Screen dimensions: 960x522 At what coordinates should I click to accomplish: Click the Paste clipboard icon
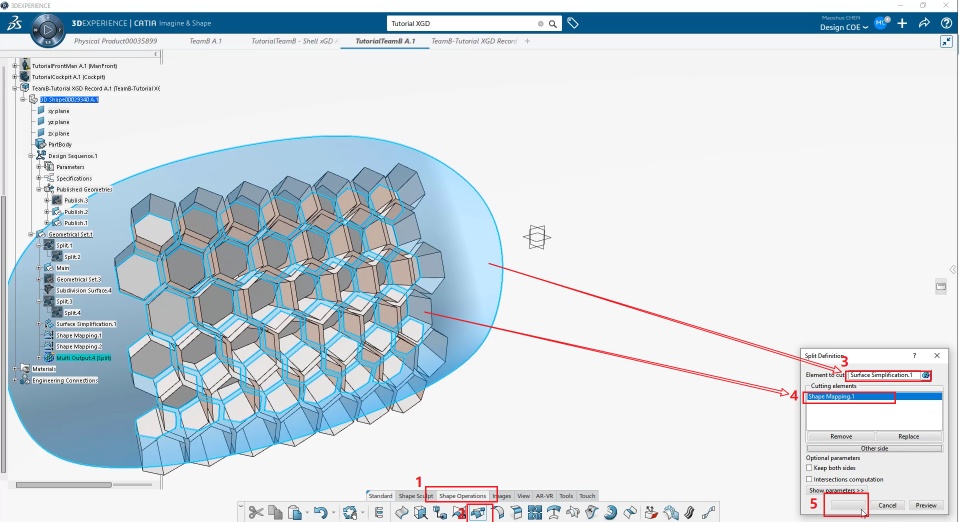tap(295, 512)
